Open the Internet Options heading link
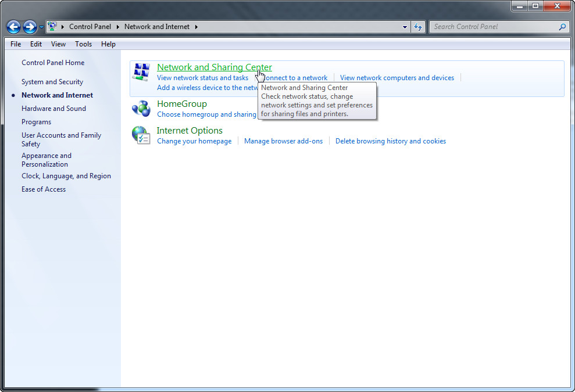 point(190,131)
